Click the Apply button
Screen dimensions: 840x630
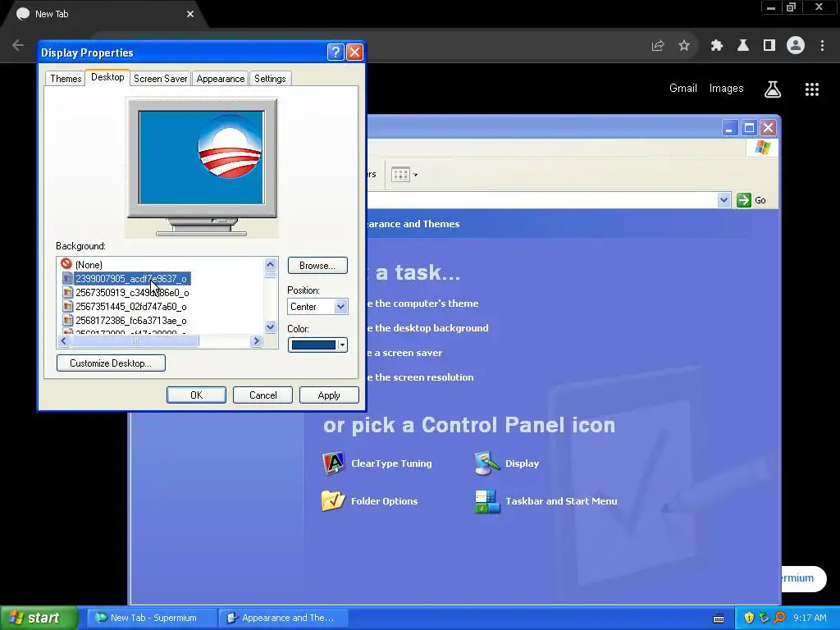[329, 395]
